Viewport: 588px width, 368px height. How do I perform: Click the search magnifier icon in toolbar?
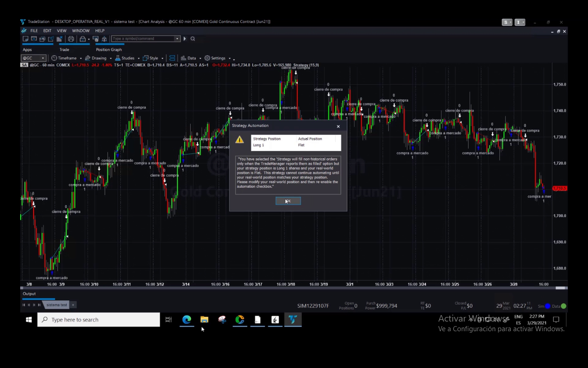point(193,39)
